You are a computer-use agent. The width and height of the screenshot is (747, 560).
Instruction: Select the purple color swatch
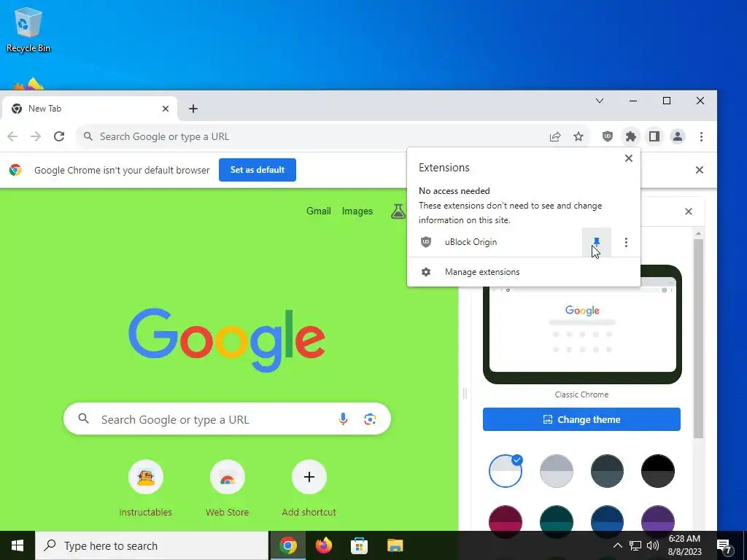[x=658, y=518]
